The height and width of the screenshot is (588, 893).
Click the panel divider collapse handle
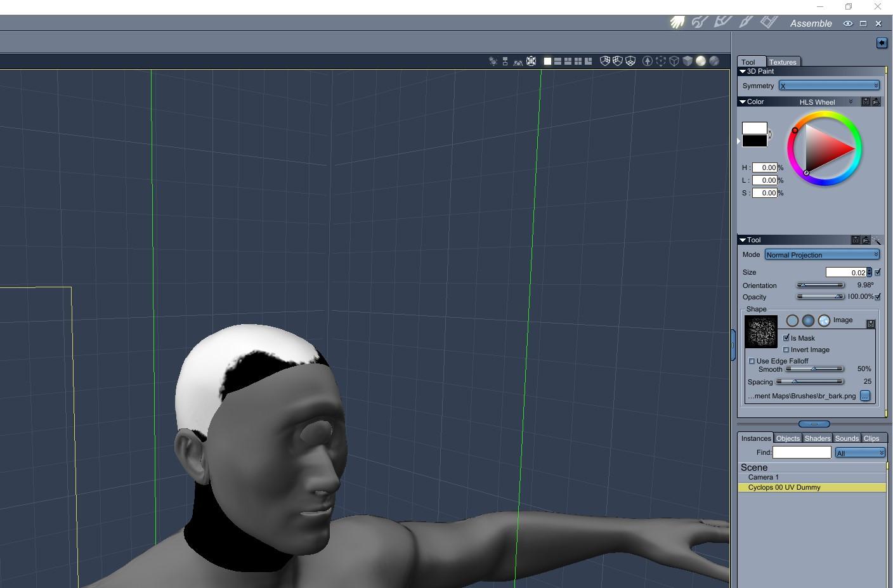click(814, 424)
